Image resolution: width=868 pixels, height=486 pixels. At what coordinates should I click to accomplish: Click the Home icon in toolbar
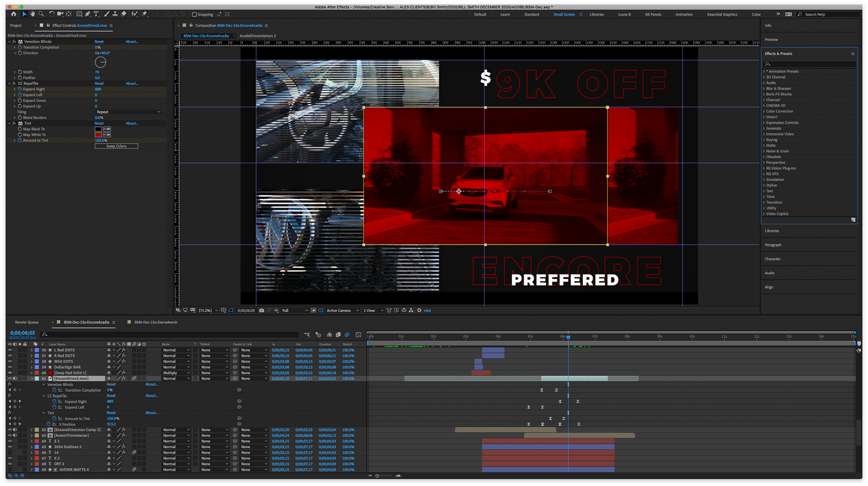click(14, 14)
